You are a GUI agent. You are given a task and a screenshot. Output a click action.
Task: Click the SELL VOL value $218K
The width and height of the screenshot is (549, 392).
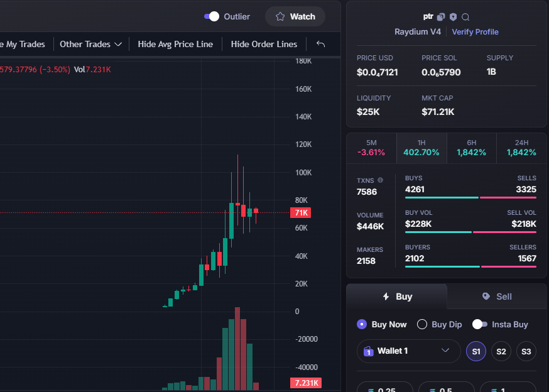point(524,224)
